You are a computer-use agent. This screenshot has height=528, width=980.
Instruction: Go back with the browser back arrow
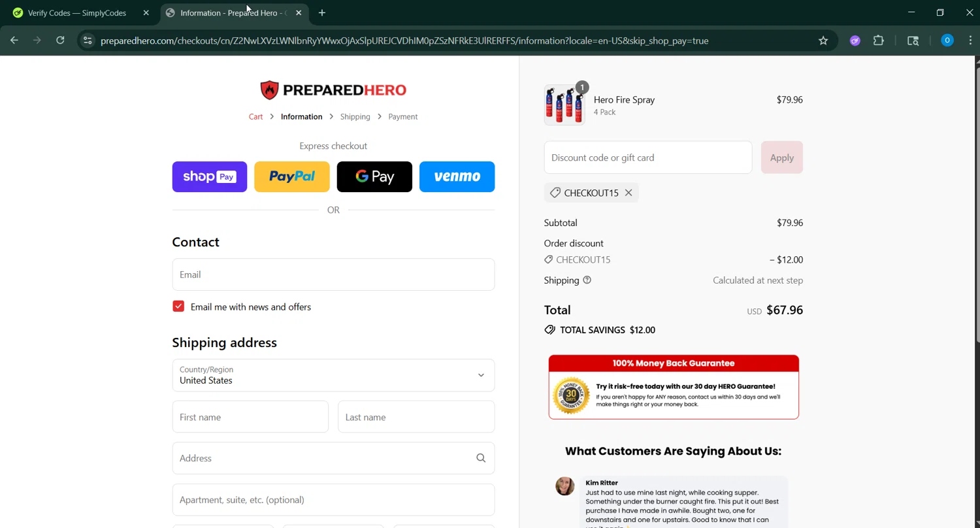tap(14, 41)
